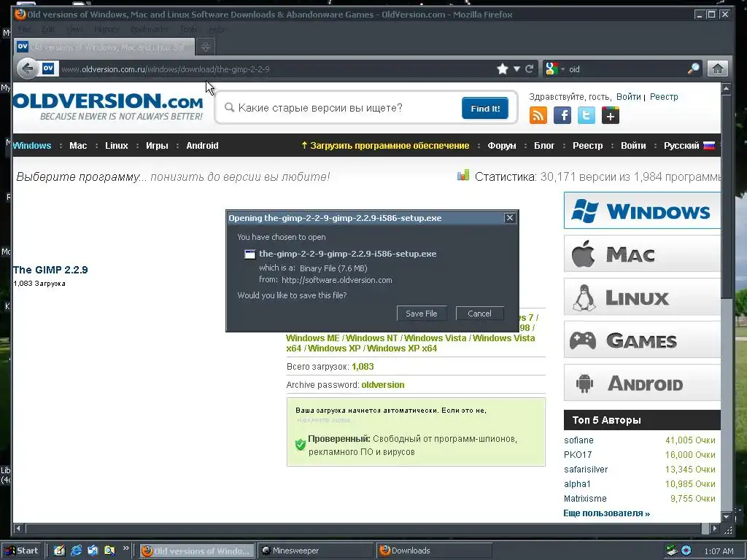This screenshot has width=747, height=560.
Task: Click the Windows Vista x64 compatibility link
Action: [x=410, y=343]
